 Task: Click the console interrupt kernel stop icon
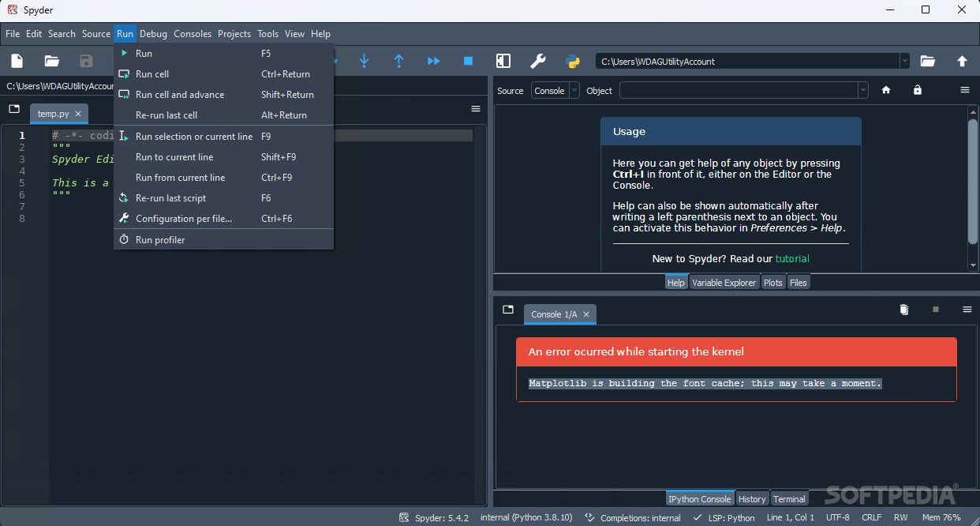point(936,310)
